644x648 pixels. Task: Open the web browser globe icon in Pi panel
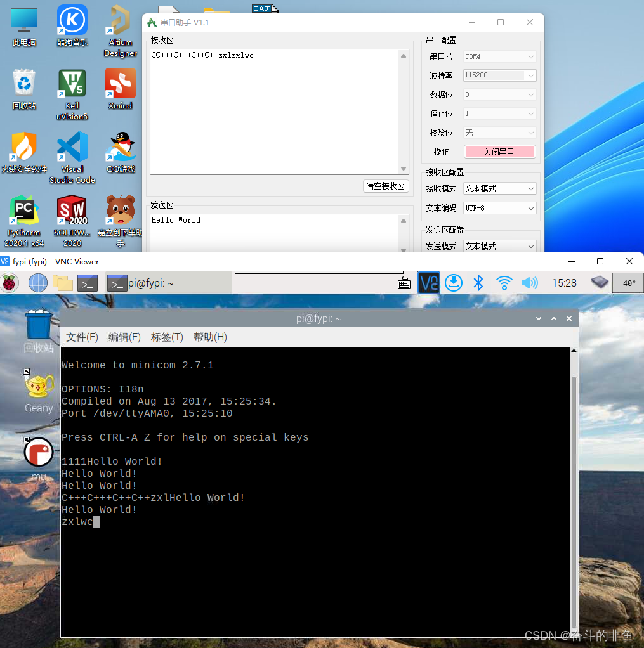point(37,283)
